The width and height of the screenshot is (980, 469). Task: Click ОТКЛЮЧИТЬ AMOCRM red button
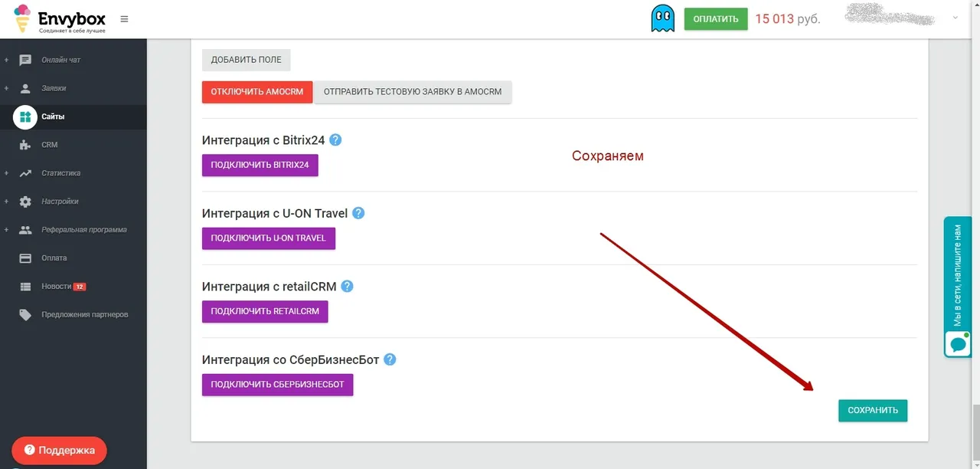(x=256, y=92)
